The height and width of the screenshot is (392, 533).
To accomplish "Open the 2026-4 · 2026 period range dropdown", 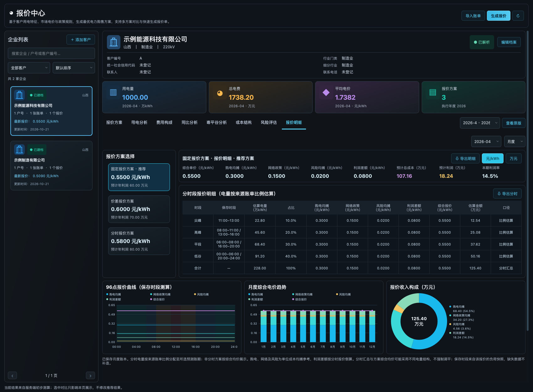I will [x=480, y=123].
